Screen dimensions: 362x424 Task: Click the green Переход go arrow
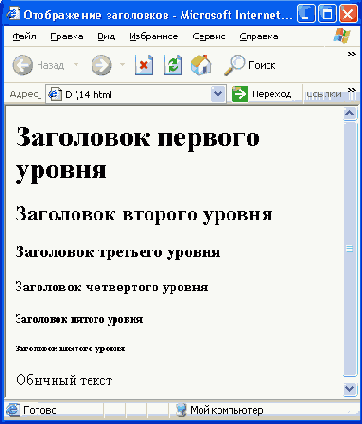point(240,94)
